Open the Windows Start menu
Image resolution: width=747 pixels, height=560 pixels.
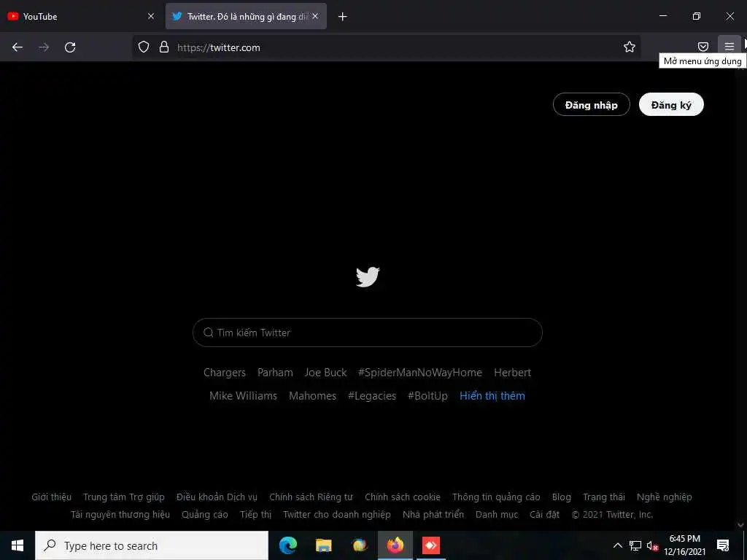point(18,545)
